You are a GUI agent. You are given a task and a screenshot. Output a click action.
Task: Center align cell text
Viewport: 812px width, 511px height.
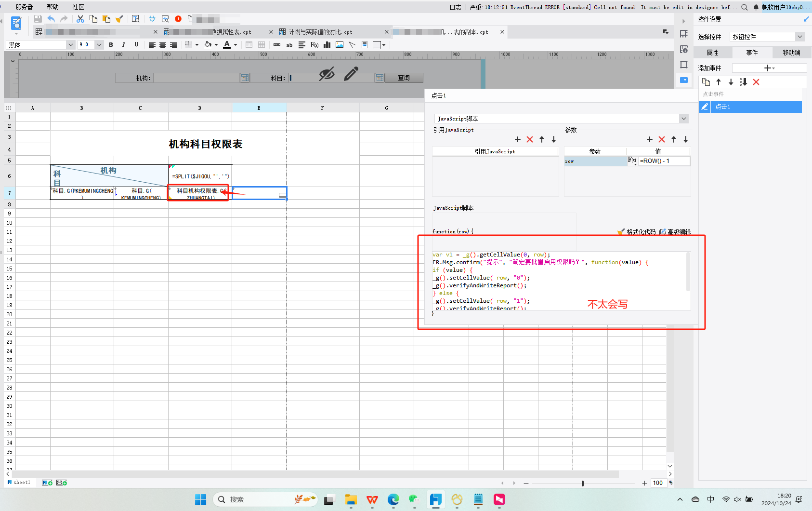click(163, 45)
